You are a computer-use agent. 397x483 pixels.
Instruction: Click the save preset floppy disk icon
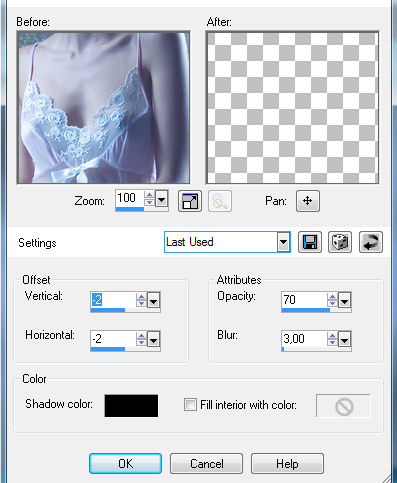(310, 242)
